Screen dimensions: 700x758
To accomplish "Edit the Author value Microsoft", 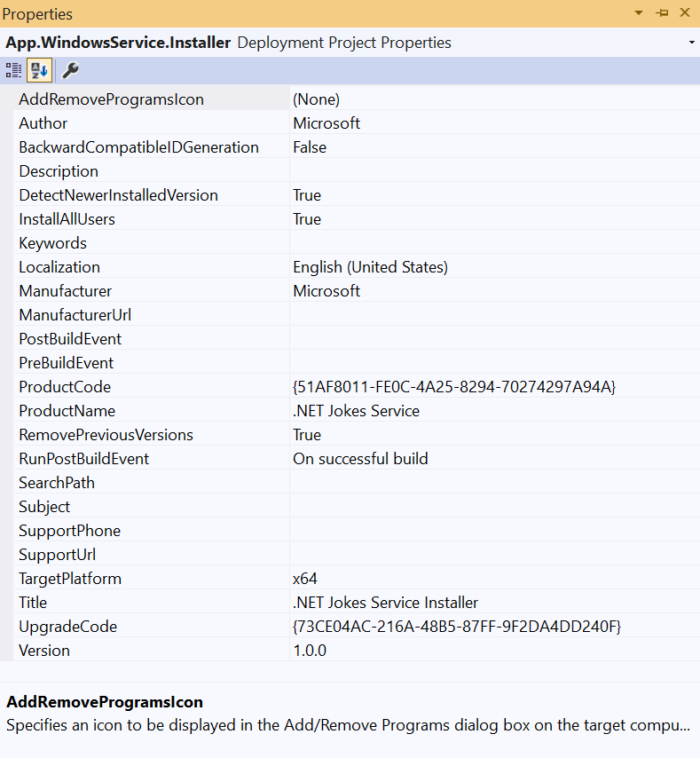I will 326,123.
